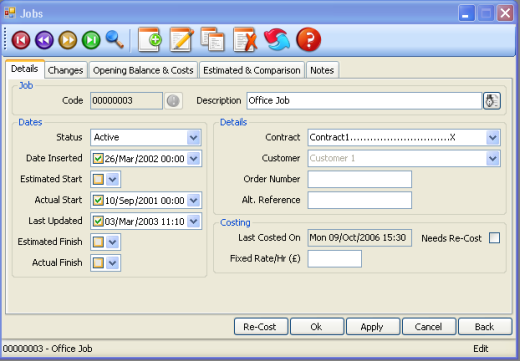This screenshot has height=361, width=520.
Task: Click the Re-Cost button
Action: [x=261, y=326]
